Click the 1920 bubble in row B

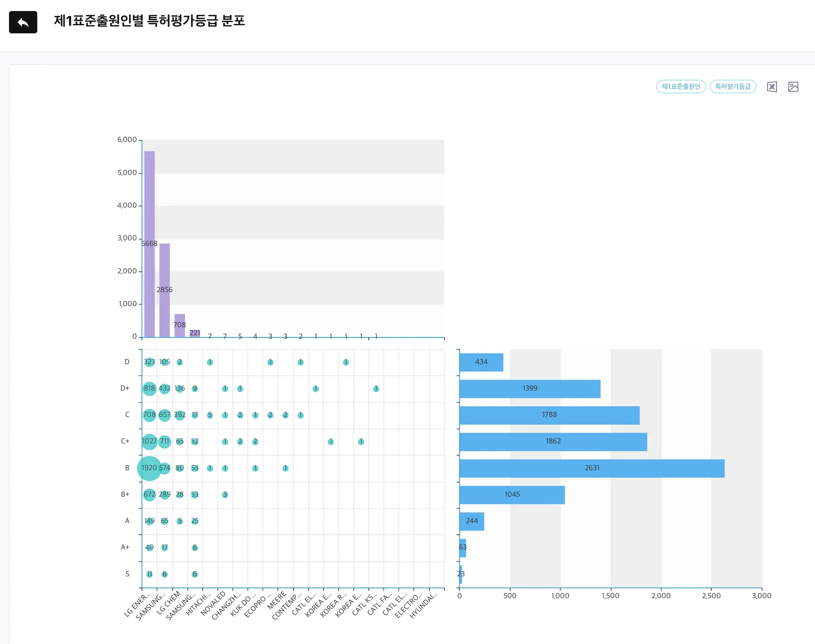149,468
